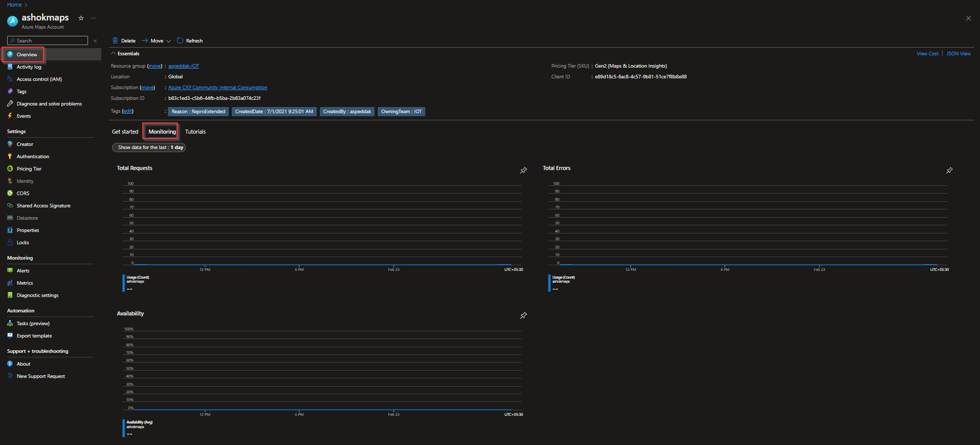
Task: Open the Move dropdown
Action: point(156,40)
